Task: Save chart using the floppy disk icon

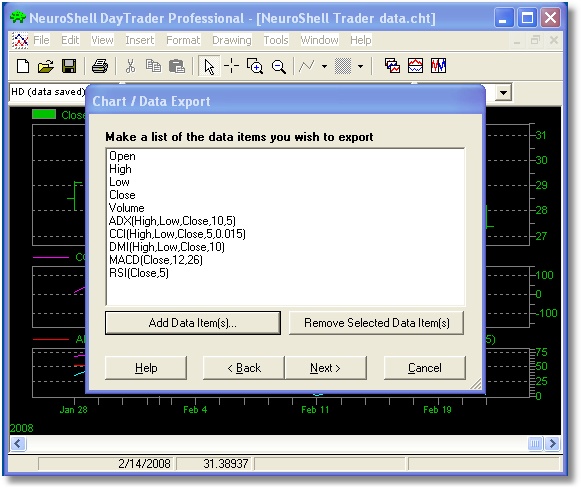Action: click(x=69, y=66)
